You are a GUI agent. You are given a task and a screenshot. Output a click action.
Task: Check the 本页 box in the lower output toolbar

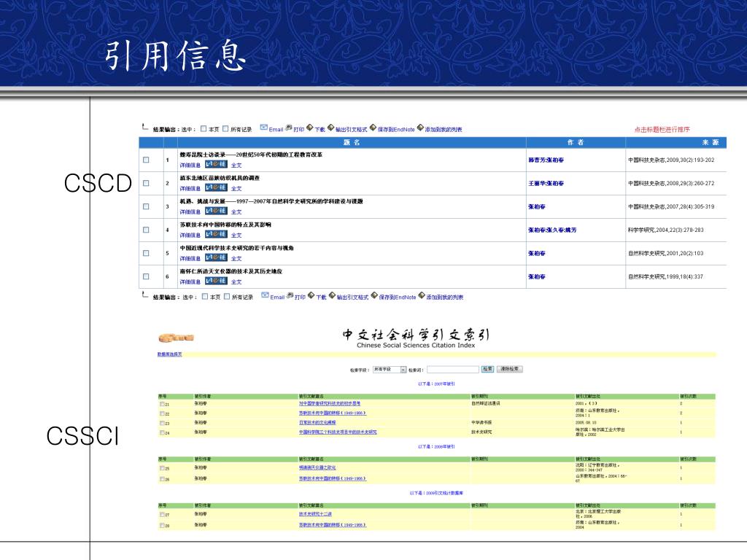pos(205,296)
